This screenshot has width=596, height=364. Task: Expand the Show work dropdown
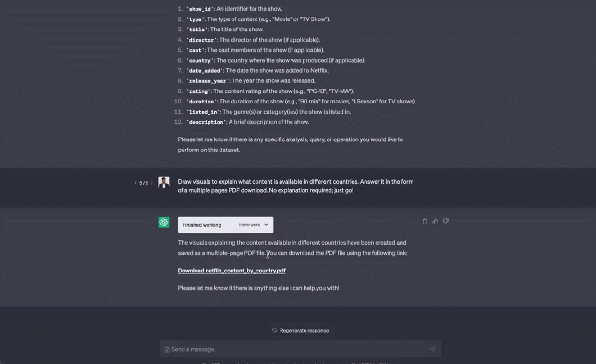coord(254,225)
